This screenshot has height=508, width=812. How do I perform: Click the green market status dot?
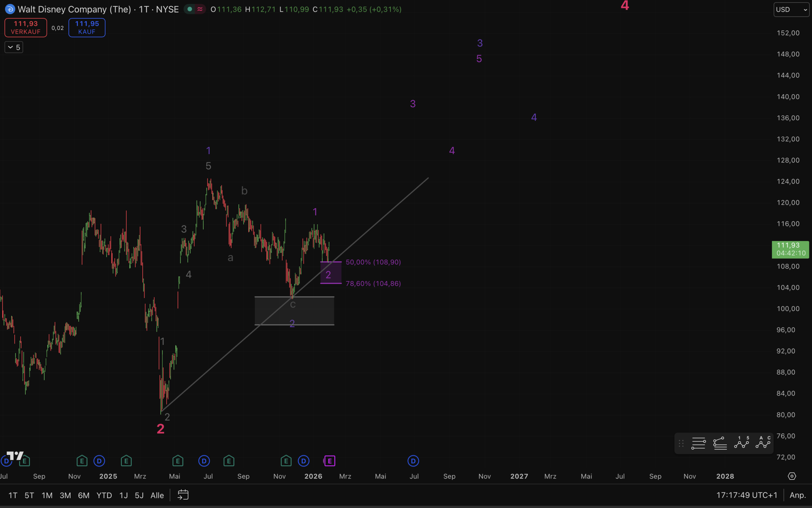click(190, 9)
